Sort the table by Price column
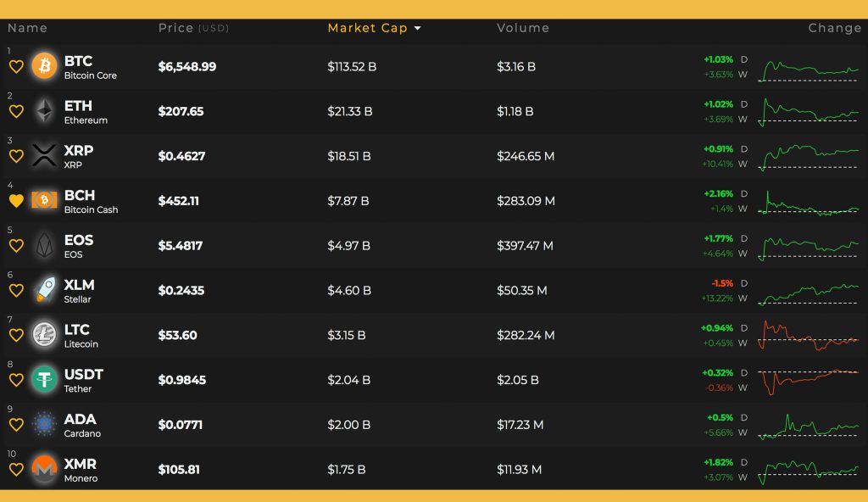This screenshot has width=868, height=502. click(176, 28)
